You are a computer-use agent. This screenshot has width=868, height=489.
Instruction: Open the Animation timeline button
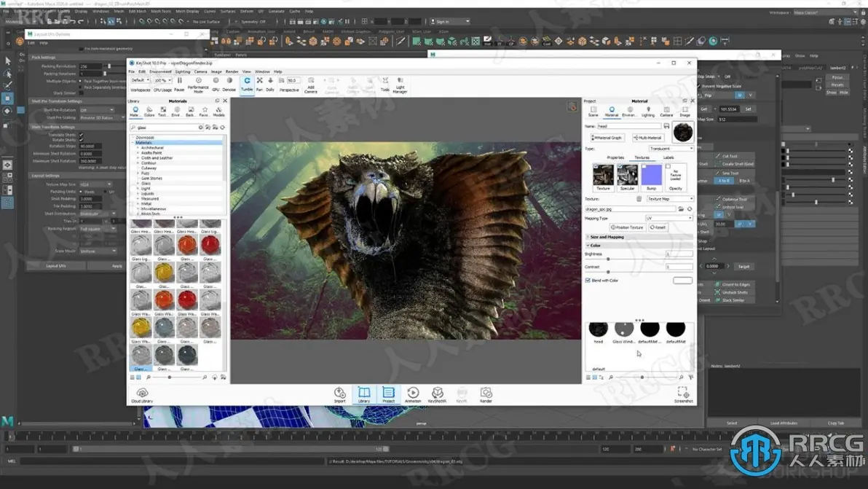(x=413, y=395)
